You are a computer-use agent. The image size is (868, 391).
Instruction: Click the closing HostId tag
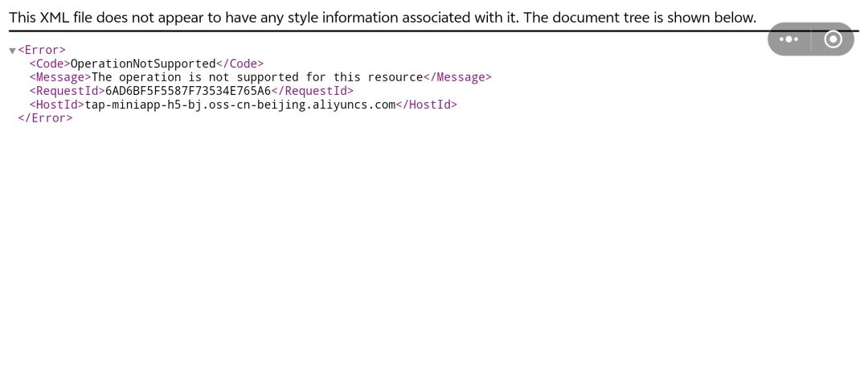pyautogui.click(x=426, y=105)
